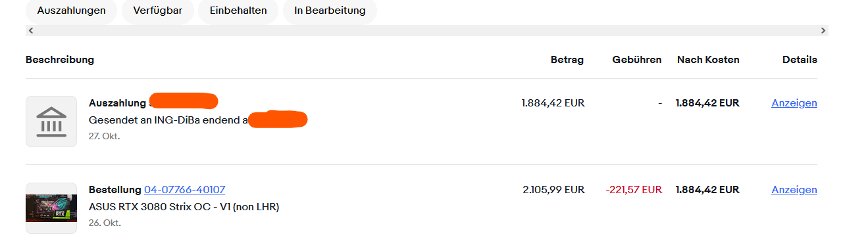
Task: Open the ASUS RTX 3080 product thumbnail
Action: (51, 208)
